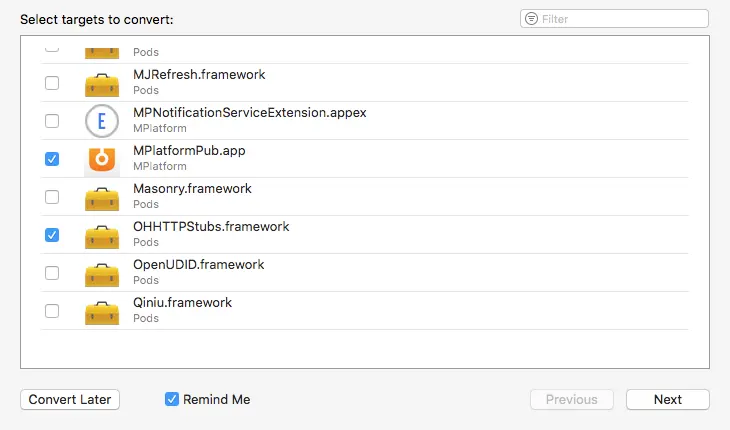
Task: Click the MPNotificationServiceExtension appex icon
Action: (102, 121)
